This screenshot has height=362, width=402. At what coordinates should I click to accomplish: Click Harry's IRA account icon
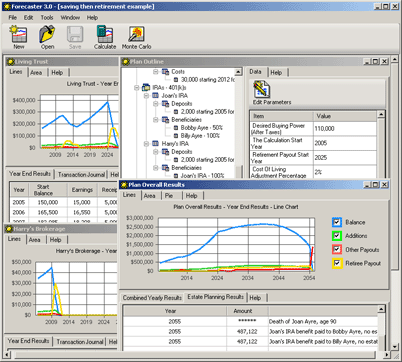tap(156, 144)
